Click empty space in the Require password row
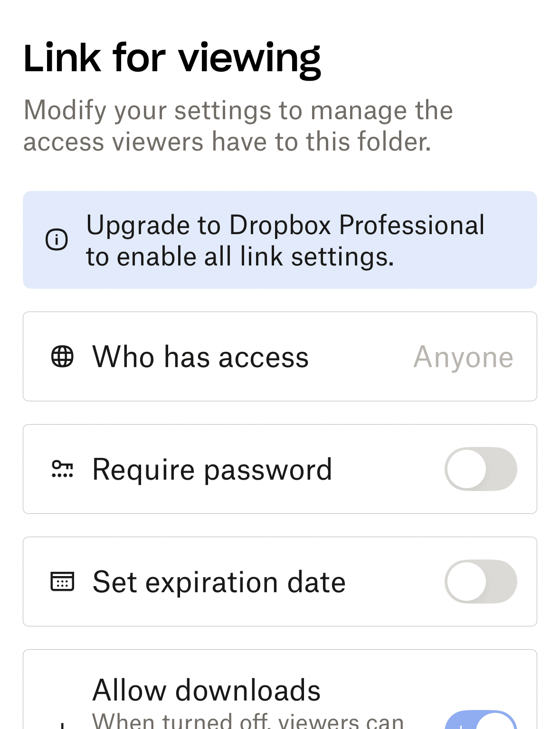The height and width of the screenshot is (729, 560). [387, 469]
